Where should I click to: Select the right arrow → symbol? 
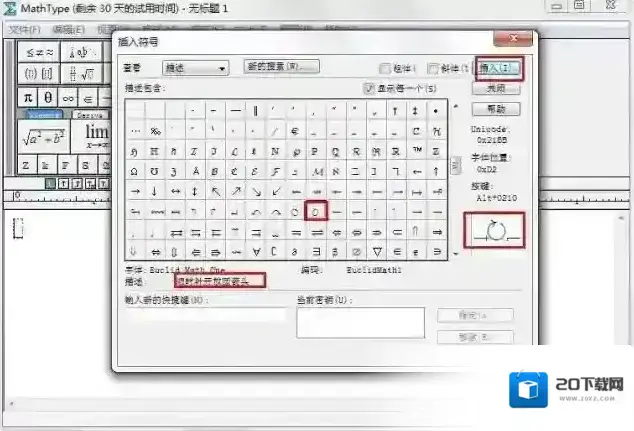point(135,191)
